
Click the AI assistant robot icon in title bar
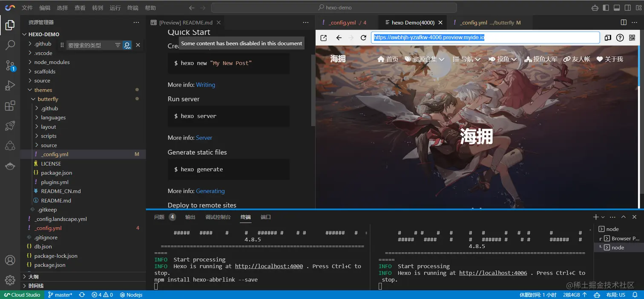[x=595, y=8]
